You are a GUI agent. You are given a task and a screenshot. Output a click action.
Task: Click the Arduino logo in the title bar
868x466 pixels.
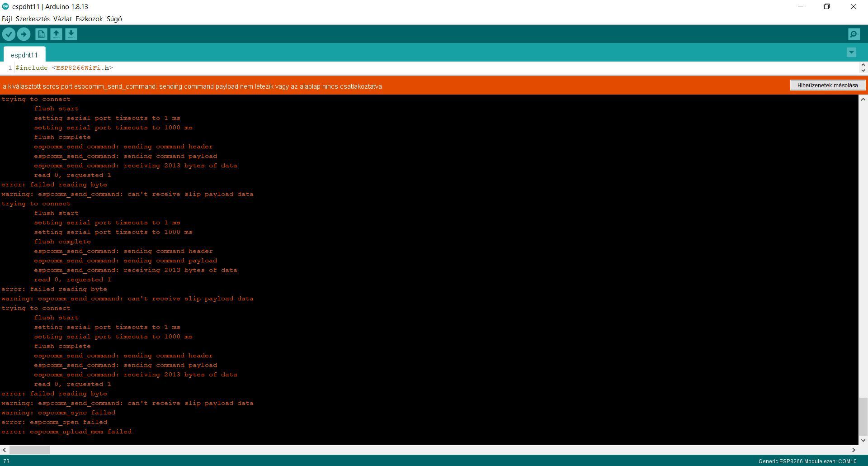pyautogui.click(x=5, y=6)
